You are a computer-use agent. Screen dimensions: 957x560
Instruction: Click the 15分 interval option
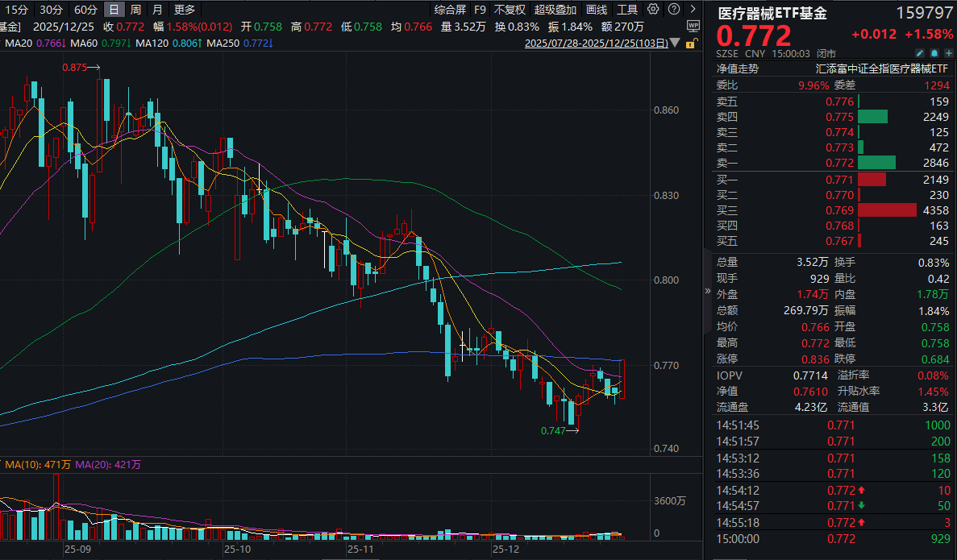(17, 10)
